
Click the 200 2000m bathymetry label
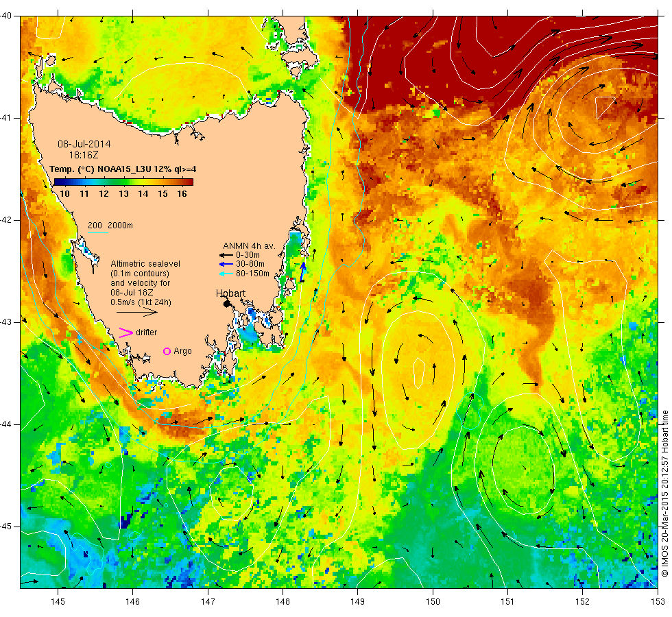110,226
